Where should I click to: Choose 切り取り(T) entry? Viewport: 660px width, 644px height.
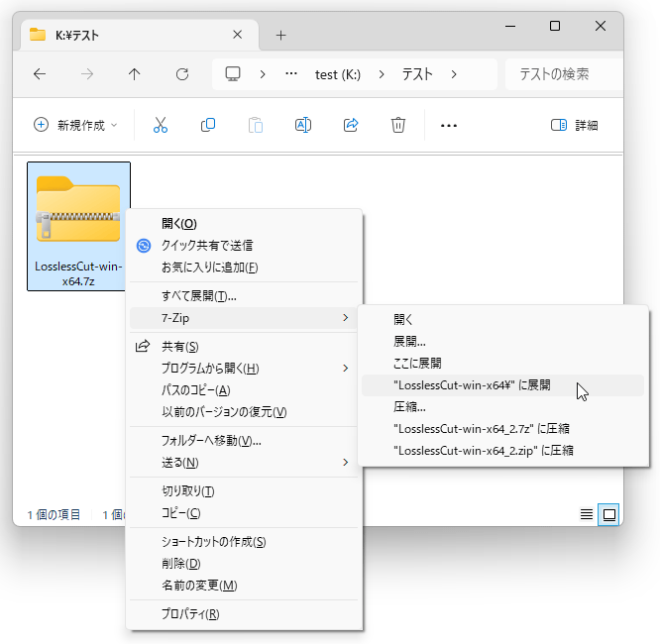click(x=244, y=491)
